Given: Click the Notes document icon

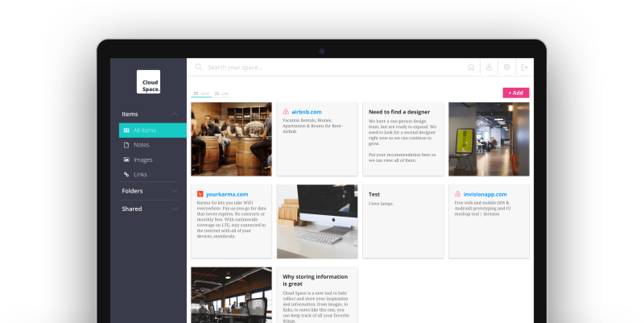Looking at the screenshot, I should [126, 145].
